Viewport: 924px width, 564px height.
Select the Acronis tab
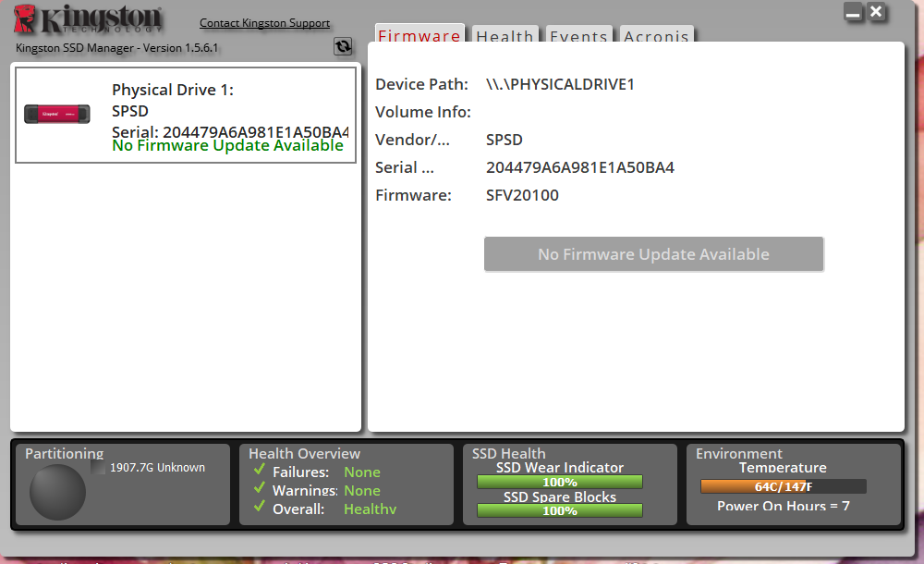(656, 37)
